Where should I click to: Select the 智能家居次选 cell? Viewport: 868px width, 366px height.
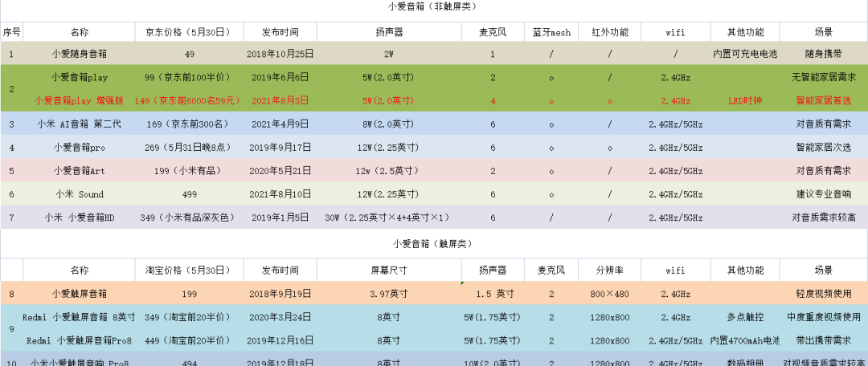pyautogui.click(x=823, y=148)
